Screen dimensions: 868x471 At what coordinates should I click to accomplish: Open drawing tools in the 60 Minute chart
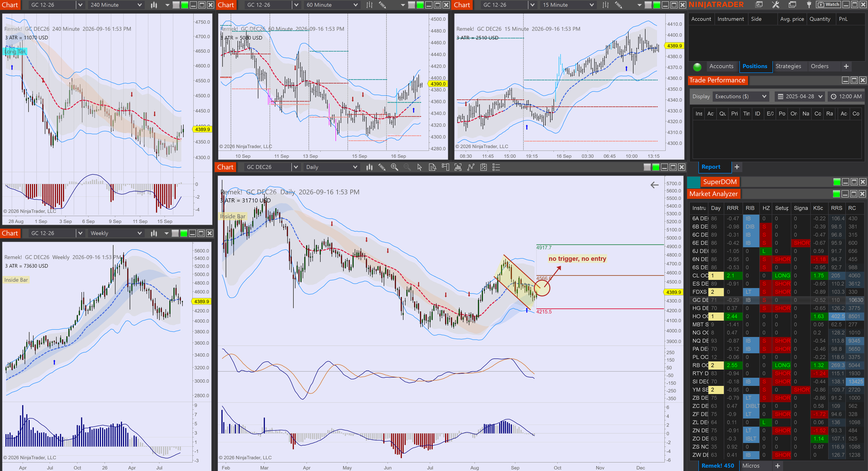pos(382,5)
